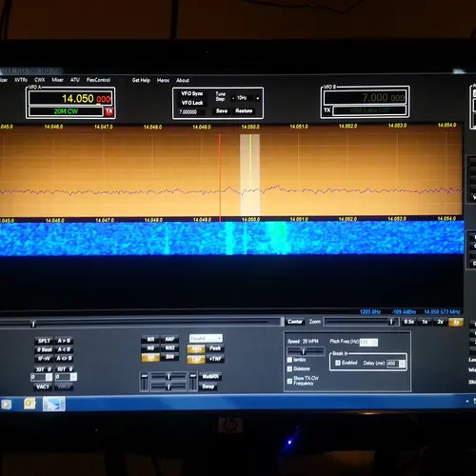Set zoom to 0.5x
The height and width of the screenshot is (476, 476).
[409, 322]
